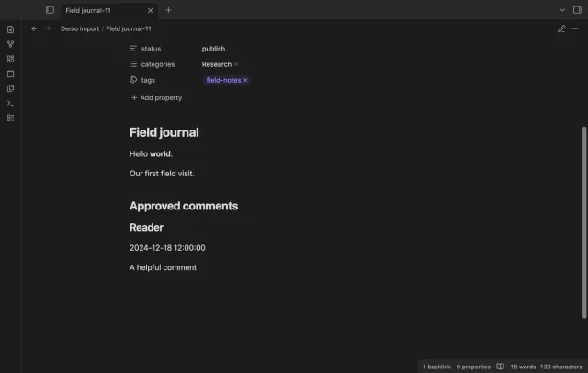588x373 pixels.
Task: Click the vertical scrollbar thumb
Action: 584,222
